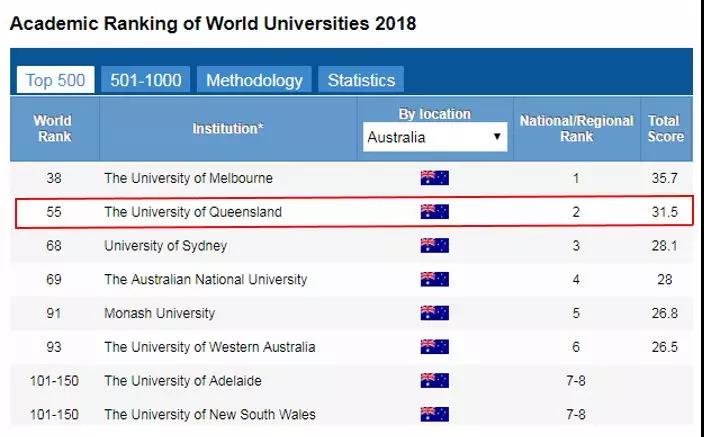704x437 pixels.
Task: View the Statistics tab
Action: click(361, 80)
